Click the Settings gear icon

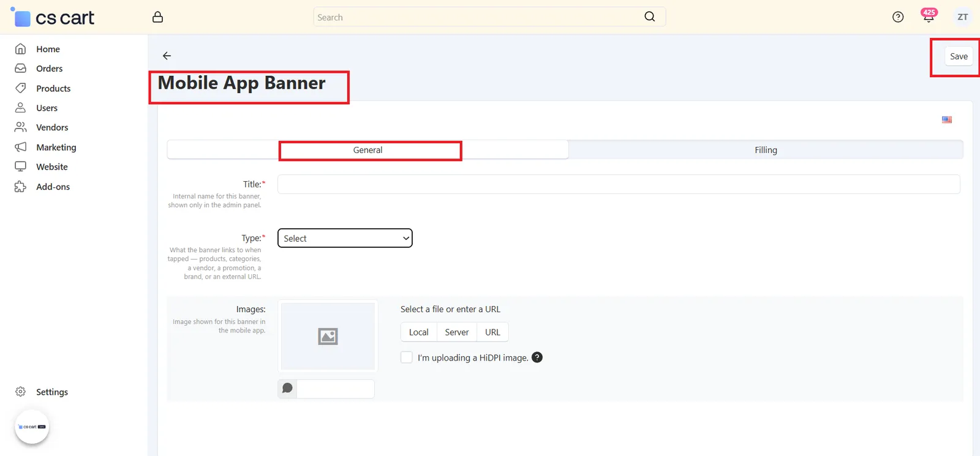point(20,392)
